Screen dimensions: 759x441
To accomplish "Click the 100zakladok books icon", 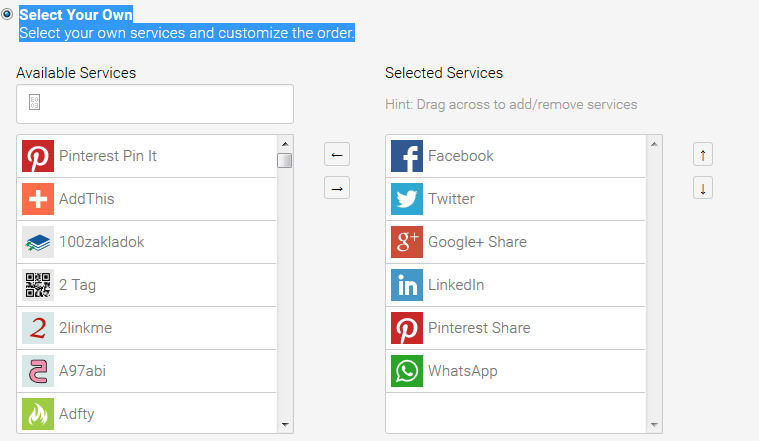I will point(38,242).
